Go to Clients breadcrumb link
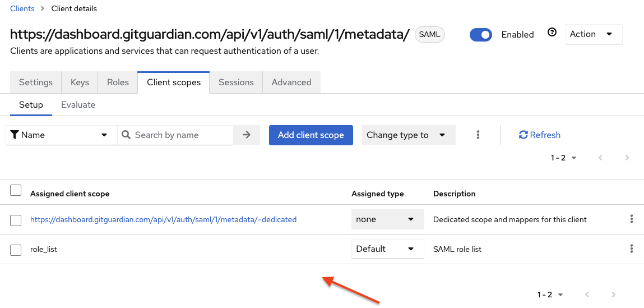The image size is (644, 308). click(x=22, y=8)
